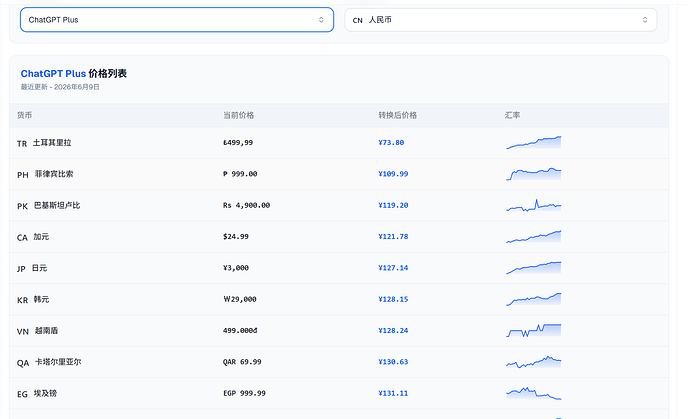
Task: Click the QAR 69.99 current price
Action: (x=242, y=362)
